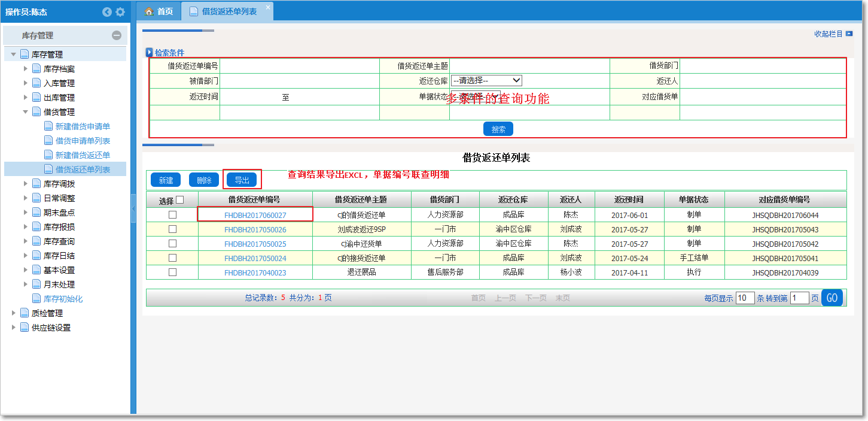Click the 收起栏目 collapse icon
868x421 pixels.
pos(849,34)
